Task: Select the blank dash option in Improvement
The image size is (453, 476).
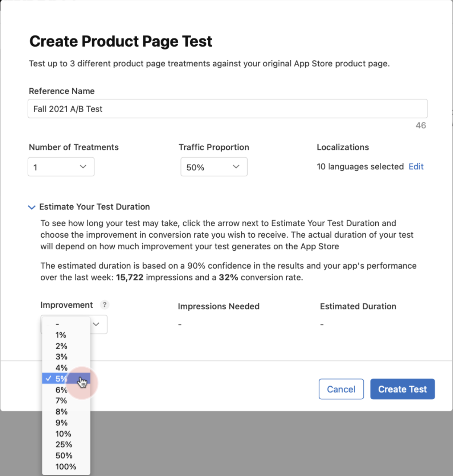Action: (57, 324)
